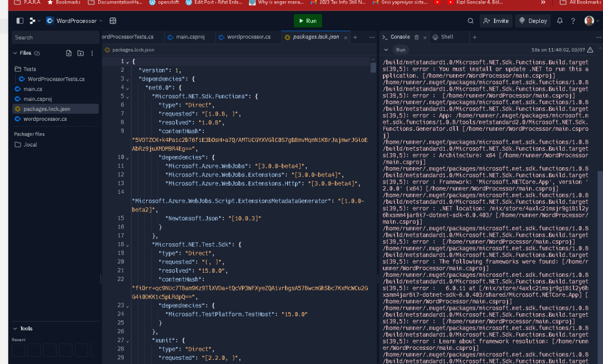Open the editor pane three-dot menu
Screen dimensions: 603x364
tap(372, 37)
